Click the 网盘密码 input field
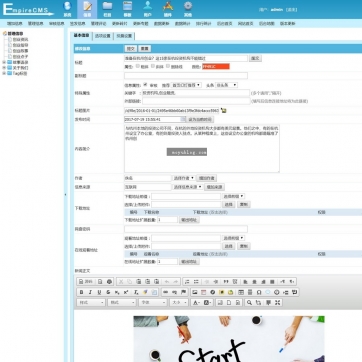 (x=186, y=229)
